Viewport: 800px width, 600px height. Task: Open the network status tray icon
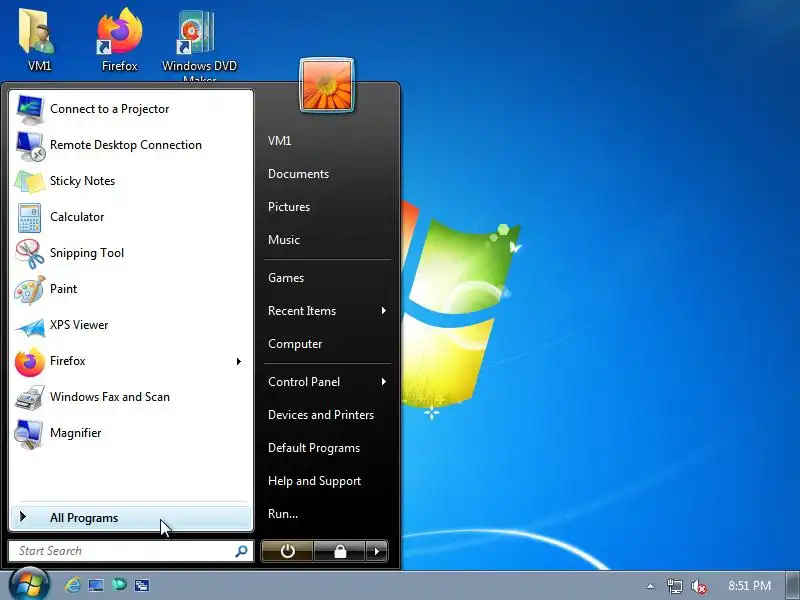[x=674, y=586]
